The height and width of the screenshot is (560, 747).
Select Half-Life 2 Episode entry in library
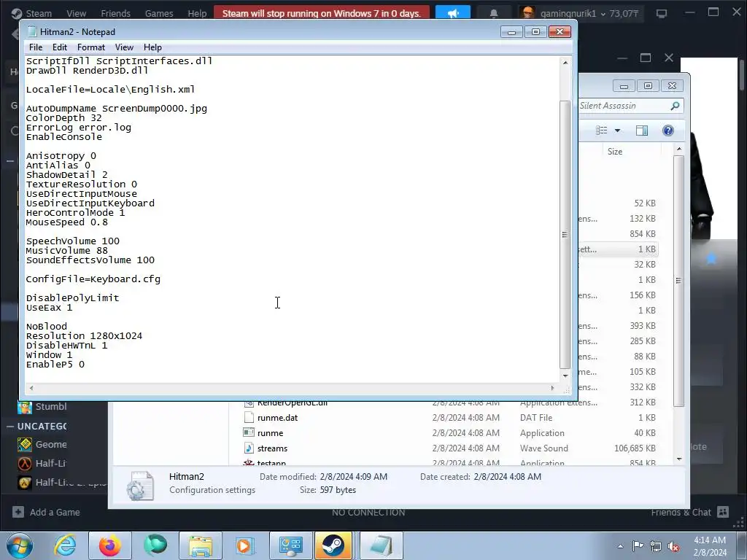pyautogui.click(x=62, y=483)
